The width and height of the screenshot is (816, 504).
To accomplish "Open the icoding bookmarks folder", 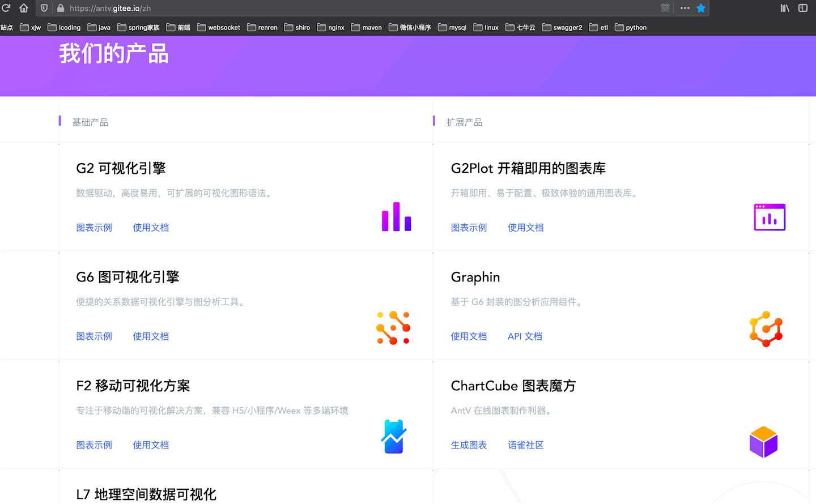I will [x=64, y=27].
